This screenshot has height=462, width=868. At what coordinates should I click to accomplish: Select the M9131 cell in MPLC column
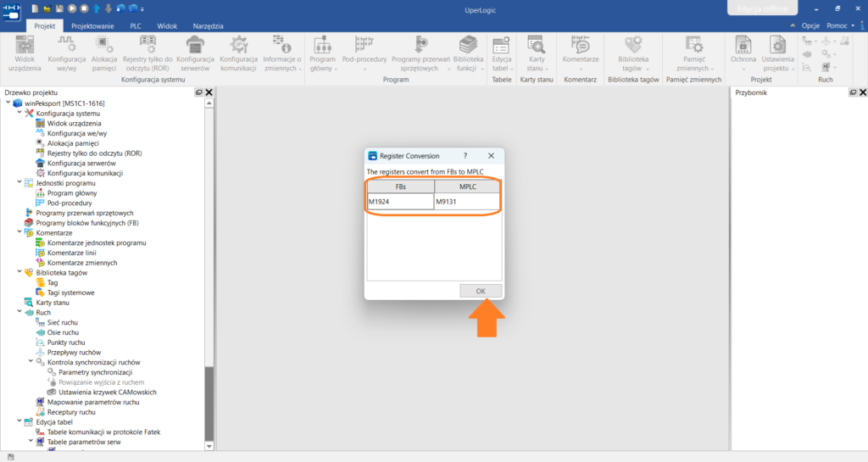[467, 202]
